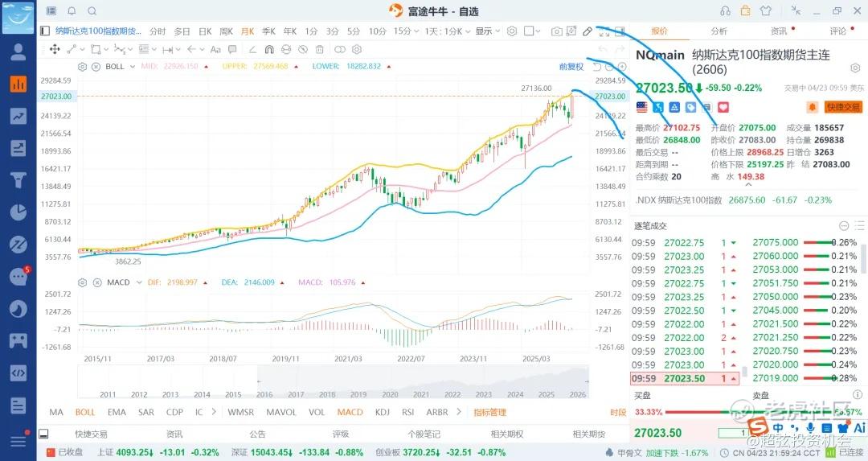Screen dimensions: 868x461
Task: Select the KDJ indicator
Action: pos(383,412)
